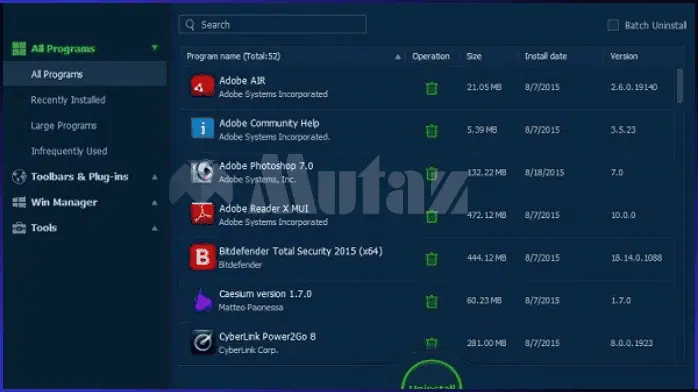Click inside the Search field
Image resolution: width=698 pixels, height=392 pixels.
click(272, 24)
